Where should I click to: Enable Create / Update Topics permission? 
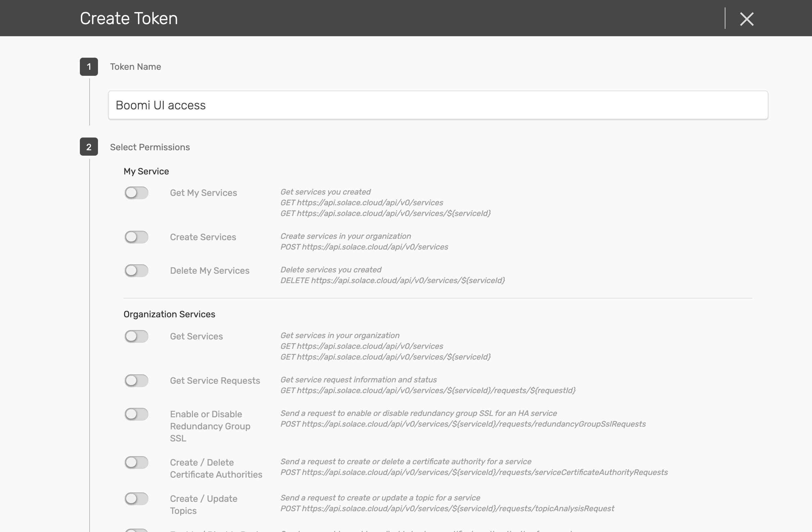136,498
